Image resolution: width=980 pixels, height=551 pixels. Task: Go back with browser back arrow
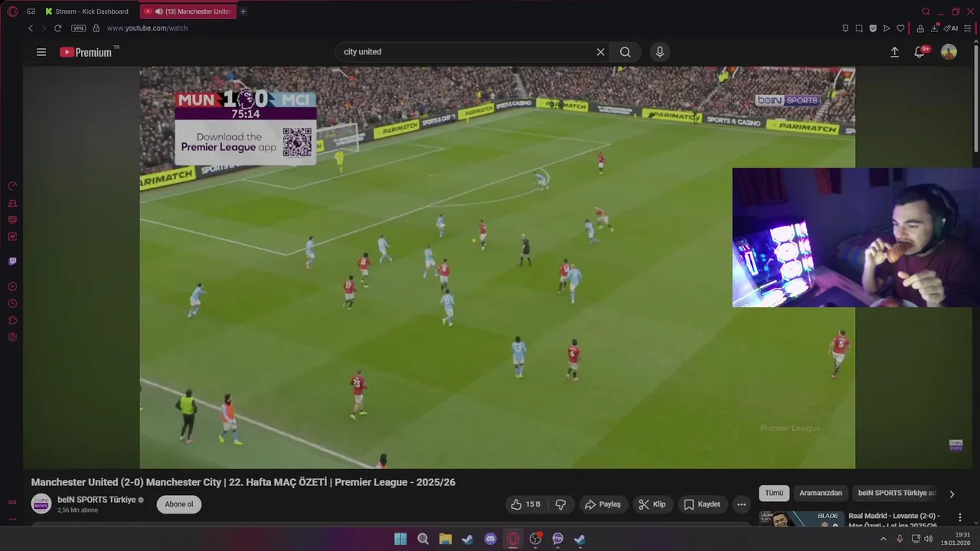(x=31, y=28)
